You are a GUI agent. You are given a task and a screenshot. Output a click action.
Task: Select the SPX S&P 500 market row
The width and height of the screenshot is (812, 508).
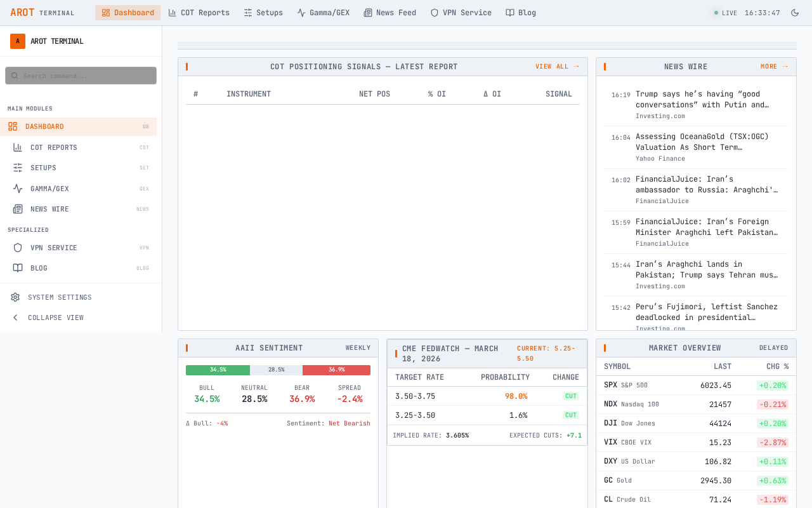pyautogui.click(x=696, y=385)
